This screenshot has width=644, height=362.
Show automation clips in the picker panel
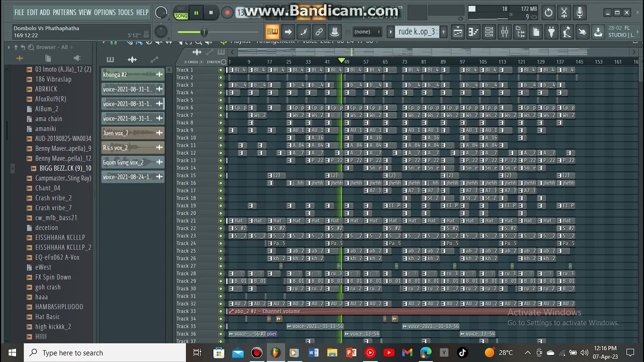[x=154, y=59]
